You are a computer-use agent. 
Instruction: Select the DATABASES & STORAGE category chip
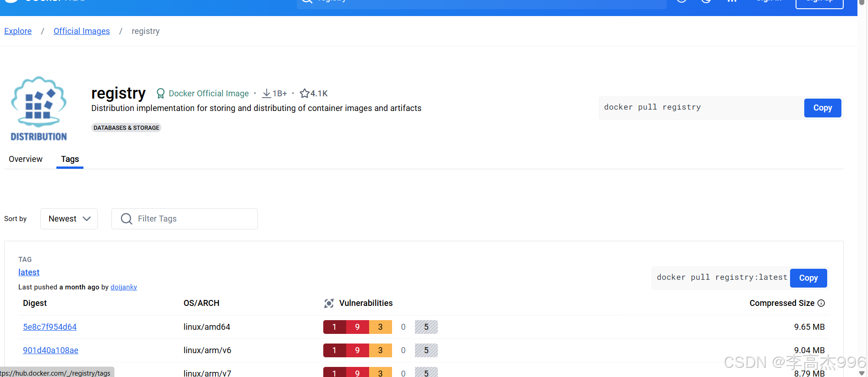coord(127,128)
